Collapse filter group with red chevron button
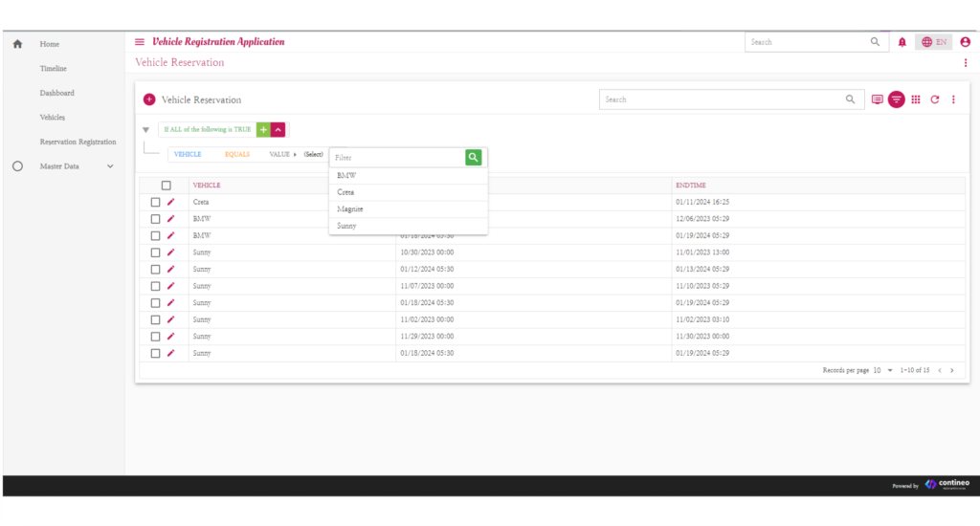Screen dimensions: 980x526 (x=278, y=129)
